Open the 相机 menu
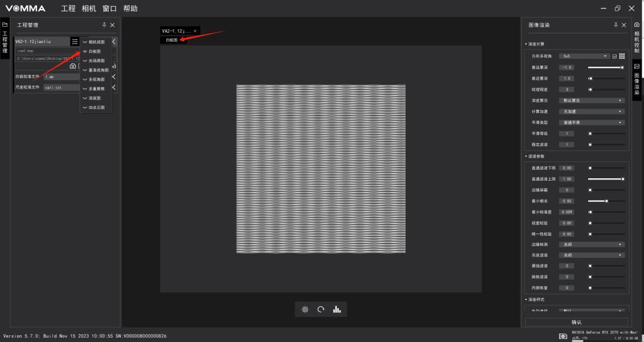 pos(89,8)
